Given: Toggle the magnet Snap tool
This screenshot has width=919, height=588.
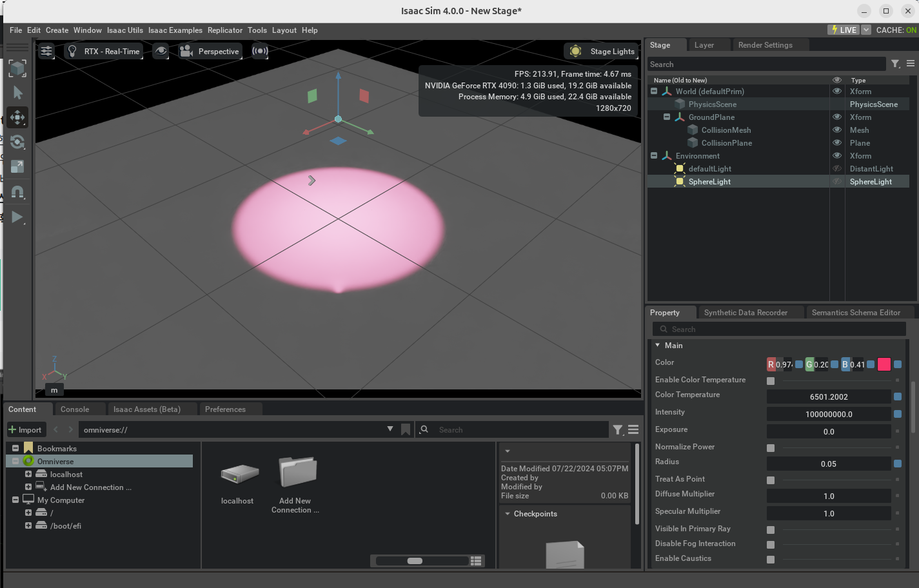Looking at the screenshot, I should click(17, 191).
